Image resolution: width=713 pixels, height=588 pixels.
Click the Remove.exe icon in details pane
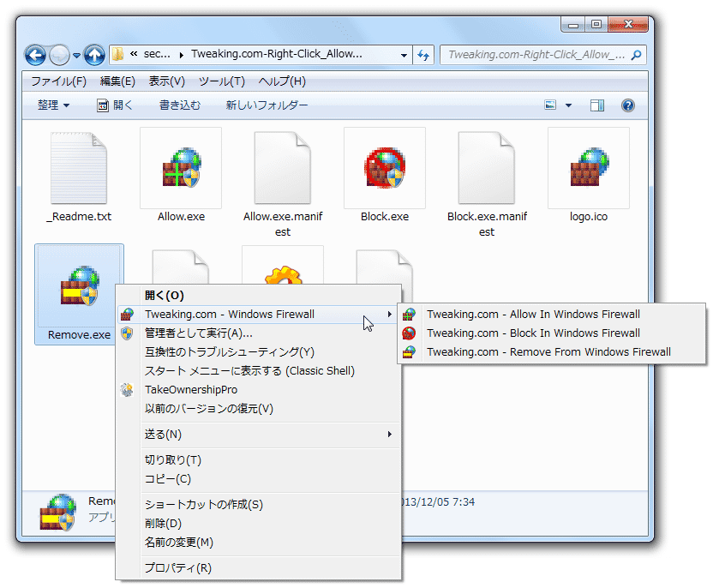(x=57, y=512)
